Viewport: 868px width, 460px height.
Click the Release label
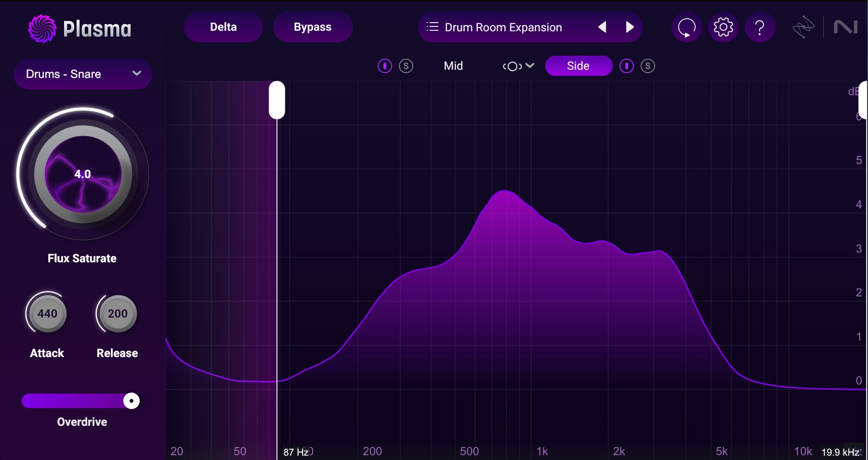pos(117,353)
